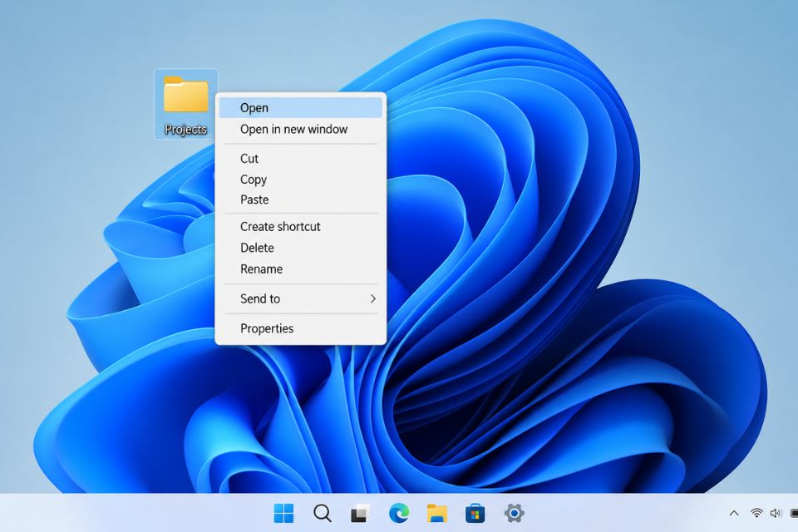
Task: Open Properties from the context menu
Action: [x=301, y=328]
